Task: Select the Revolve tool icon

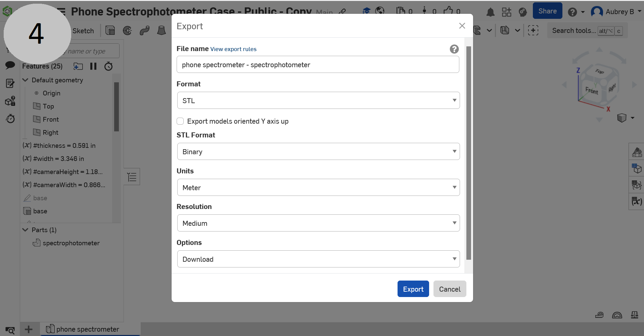Action: pos(127,31)
